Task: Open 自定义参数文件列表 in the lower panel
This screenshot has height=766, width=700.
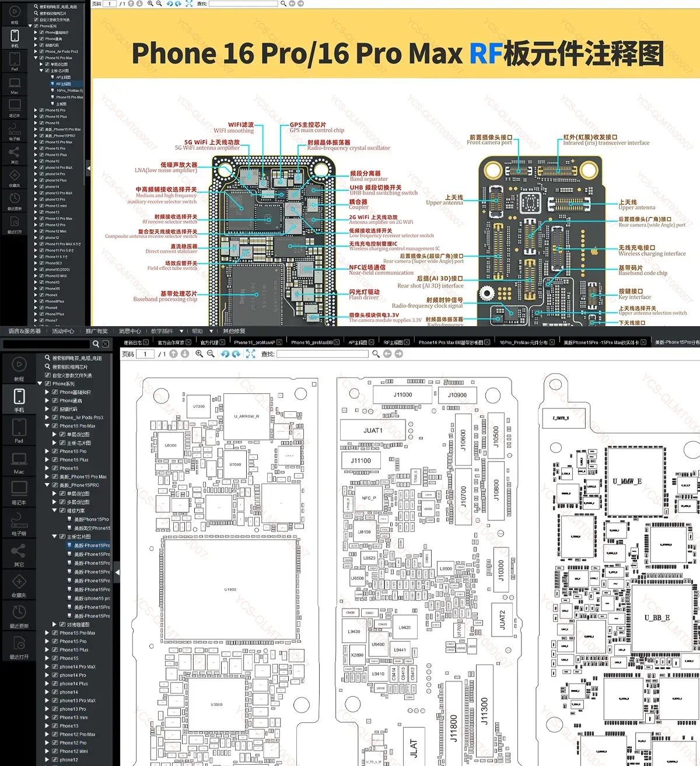Action: coord(72,376)
